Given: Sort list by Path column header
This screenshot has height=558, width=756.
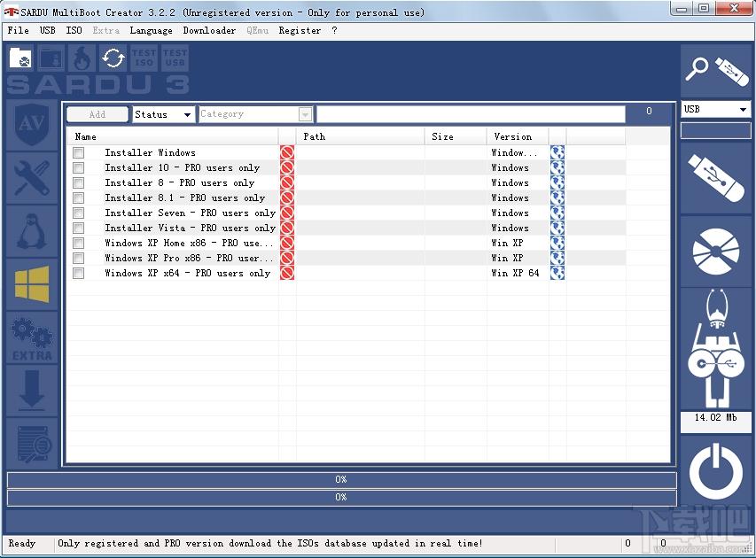Looking at the screenshot, I should click(361, 137).
